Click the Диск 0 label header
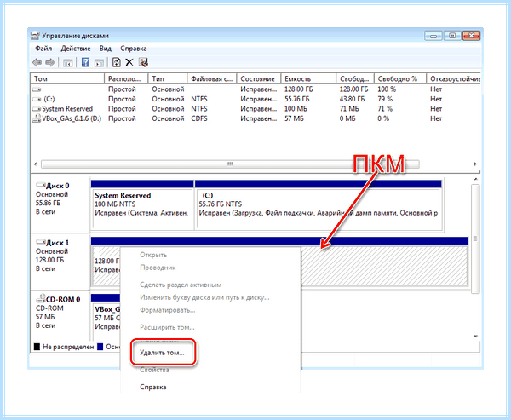 coord(57,186)
